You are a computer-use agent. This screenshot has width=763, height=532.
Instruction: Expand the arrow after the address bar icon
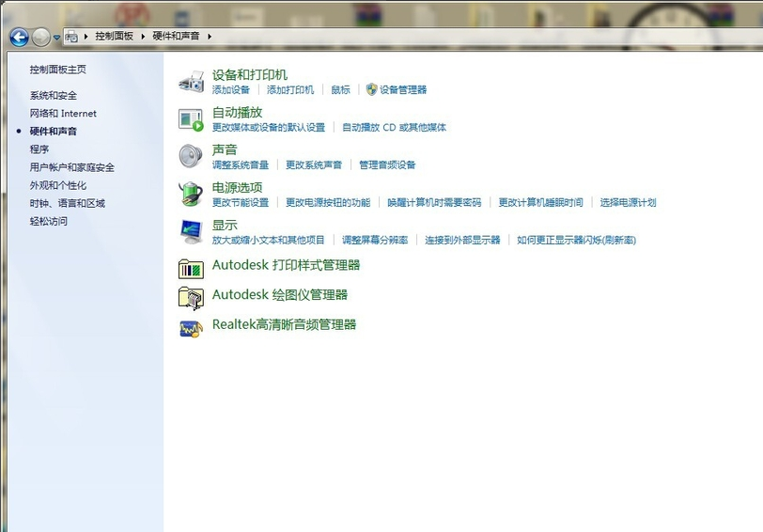pyautogui.click(x=86, y=36)
